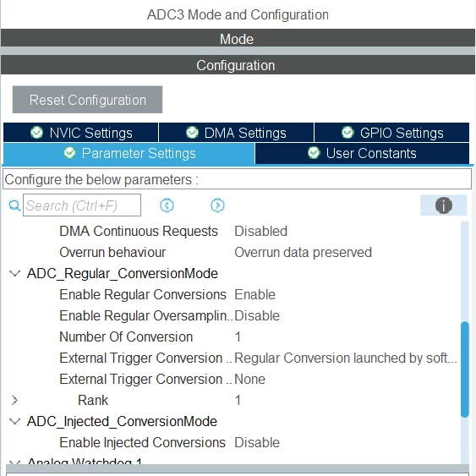Open the parameter info icon
Screen dimensions: 476x476
point(444,205)
